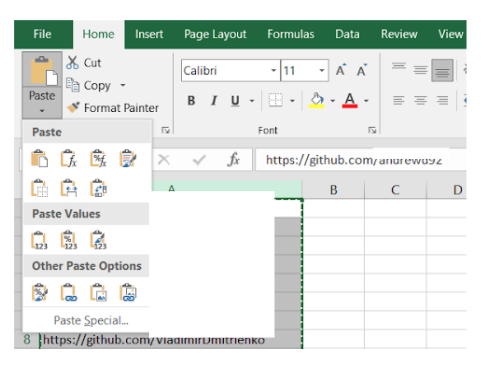Switch to the Page Layout tab
Viewport: 489px width, 365px height.
tap(215, 34)
